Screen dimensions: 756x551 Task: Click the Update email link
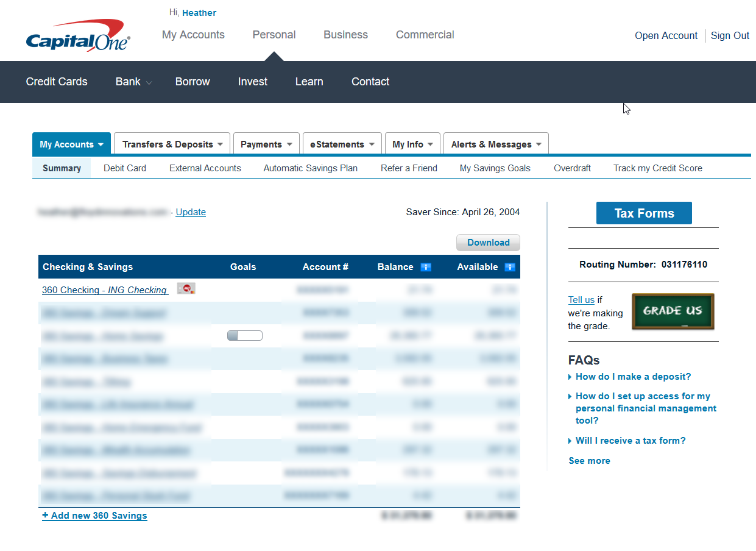point(191,212)
